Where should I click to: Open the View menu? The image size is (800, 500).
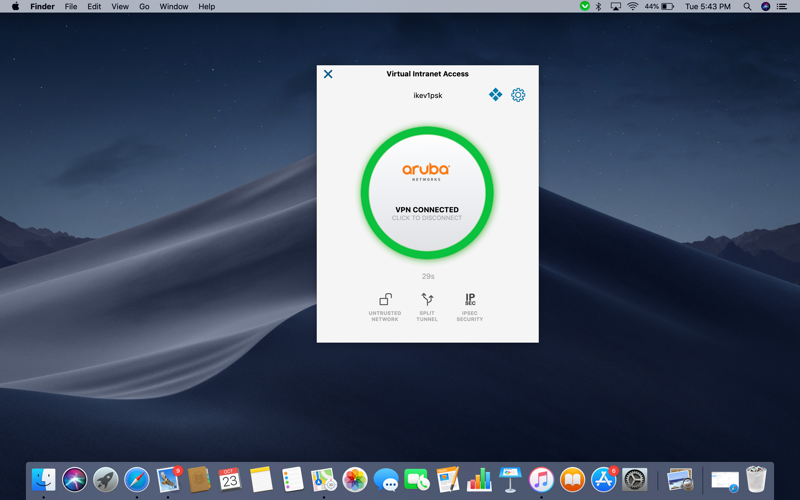point(120,6)
